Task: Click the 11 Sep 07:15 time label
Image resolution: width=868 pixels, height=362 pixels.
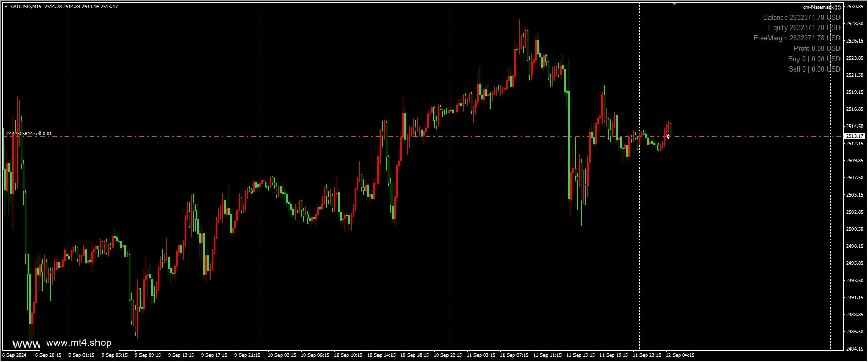Action: [x=514, y=356]
